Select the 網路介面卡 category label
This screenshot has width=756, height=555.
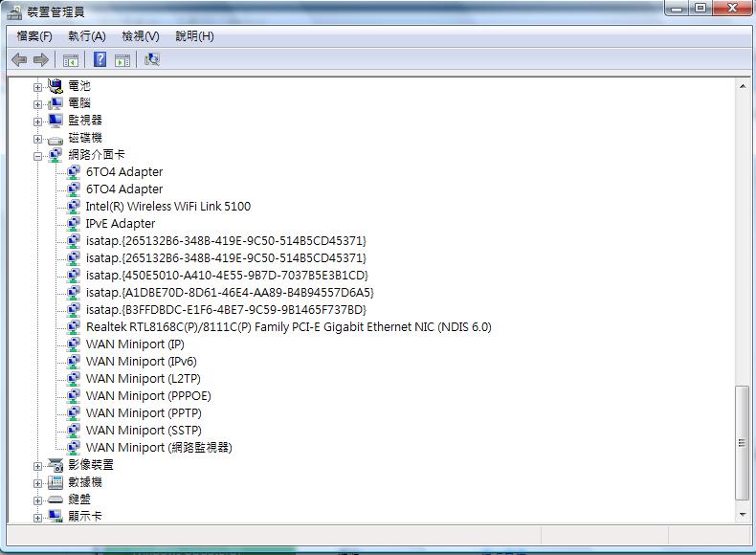(x=97, y=155)
